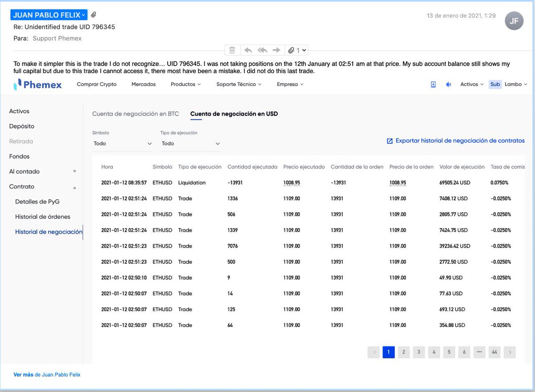The width and height of the screenshot is (535, 392).
Task: Click the Sub account badge
Action: pyautogui.click(x=495, y=84)
